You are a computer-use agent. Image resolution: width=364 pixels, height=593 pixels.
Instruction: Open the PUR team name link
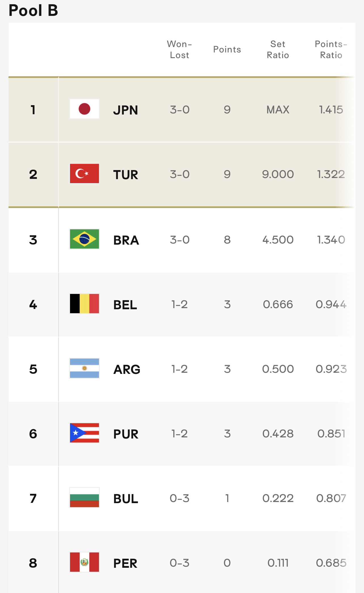(126, 434)
